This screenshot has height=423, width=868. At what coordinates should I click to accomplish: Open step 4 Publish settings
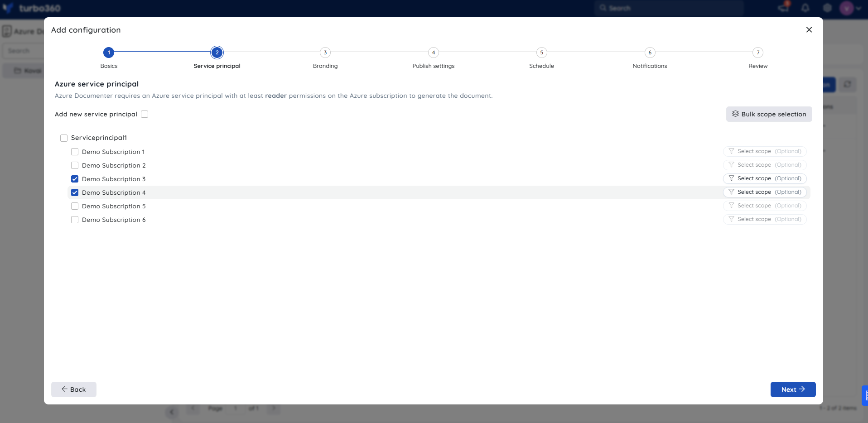(x=434, y=53)
